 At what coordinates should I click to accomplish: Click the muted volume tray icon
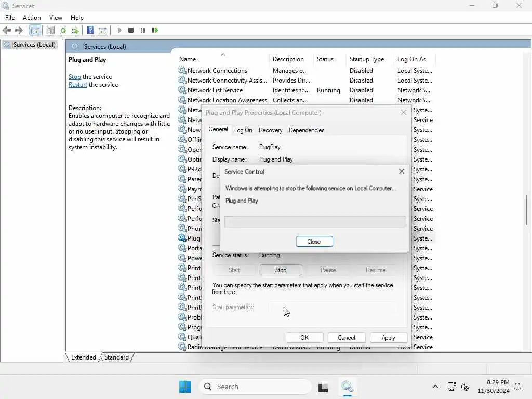465,387
